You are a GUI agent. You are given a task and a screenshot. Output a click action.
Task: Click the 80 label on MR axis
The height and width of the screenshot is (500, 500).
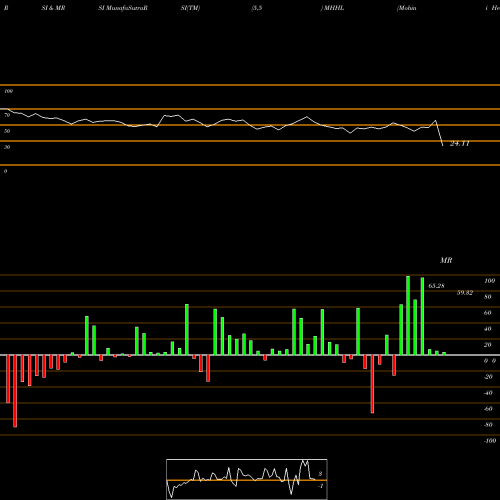(x=488, y=297)
